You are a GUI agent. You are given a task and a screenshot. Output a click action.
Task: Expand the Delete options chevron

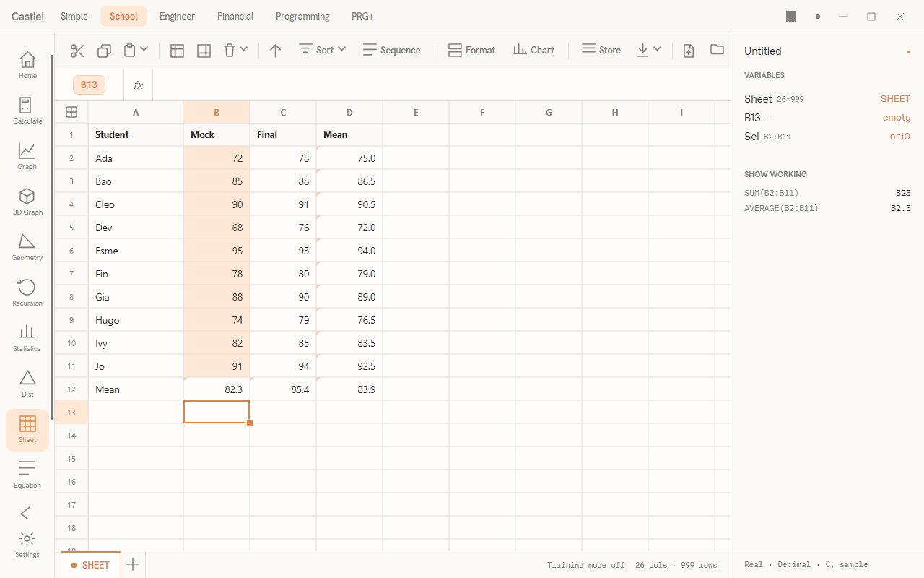[x=243, y=49]
